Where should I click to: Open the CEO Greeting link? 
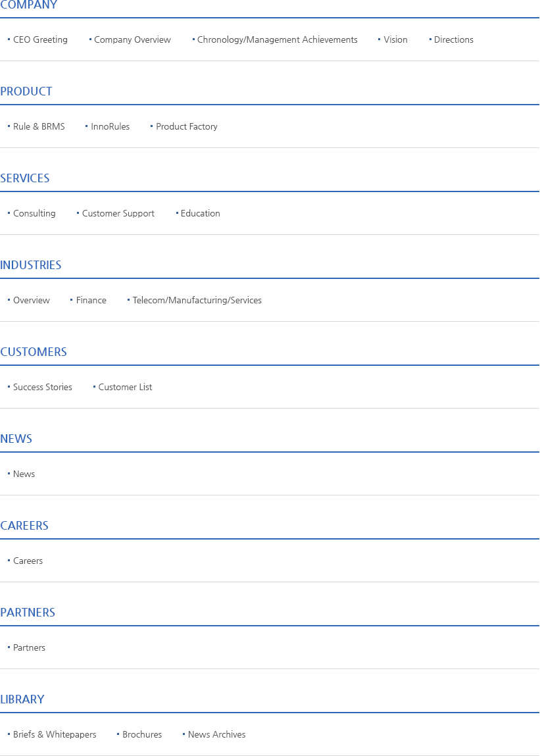tap(40, 39)
